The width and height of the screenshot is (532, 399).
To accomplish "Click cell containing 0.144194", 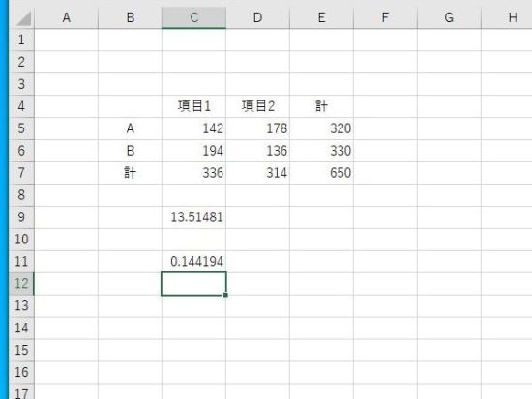I will point(193,262).
